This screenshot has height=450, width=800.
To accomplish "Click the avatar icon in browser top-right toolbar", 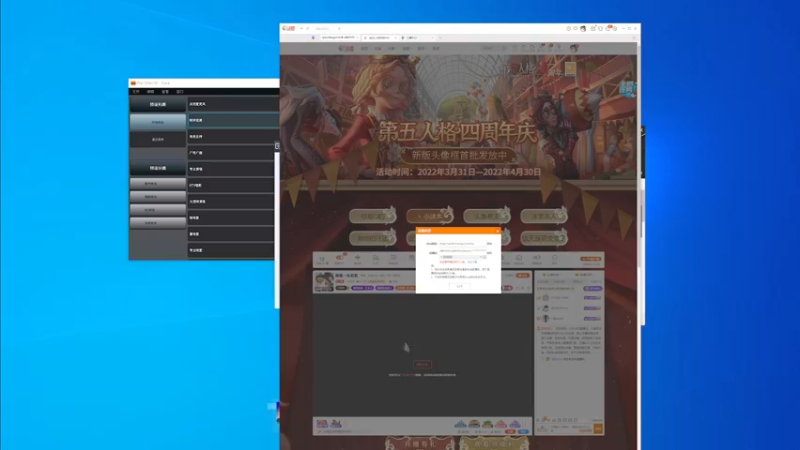I will (583, 29).
